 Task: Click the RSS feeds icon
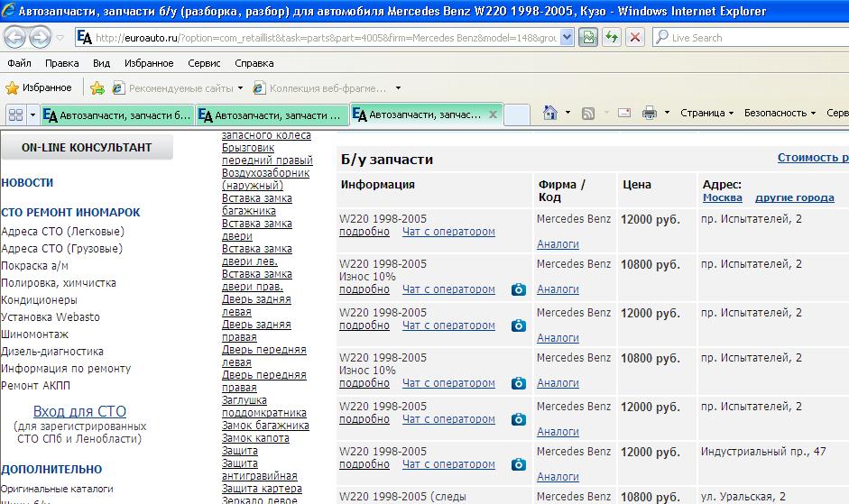588,113
